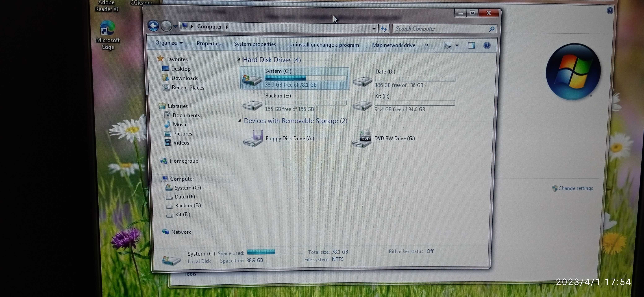Click the File system NTFS value

point(337,260)
